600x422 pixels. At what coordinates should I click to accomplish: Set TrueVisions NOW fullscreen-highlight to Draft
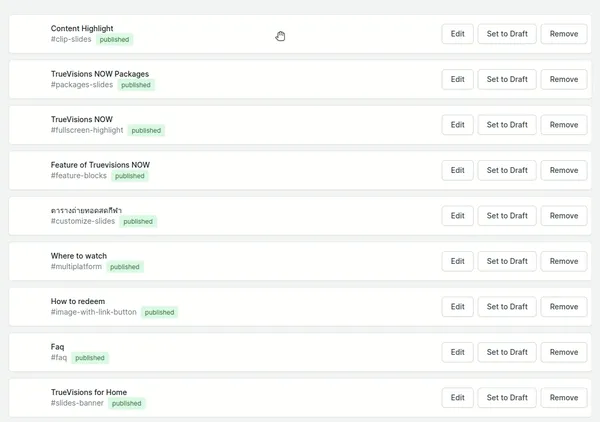(x=507, y=125)
